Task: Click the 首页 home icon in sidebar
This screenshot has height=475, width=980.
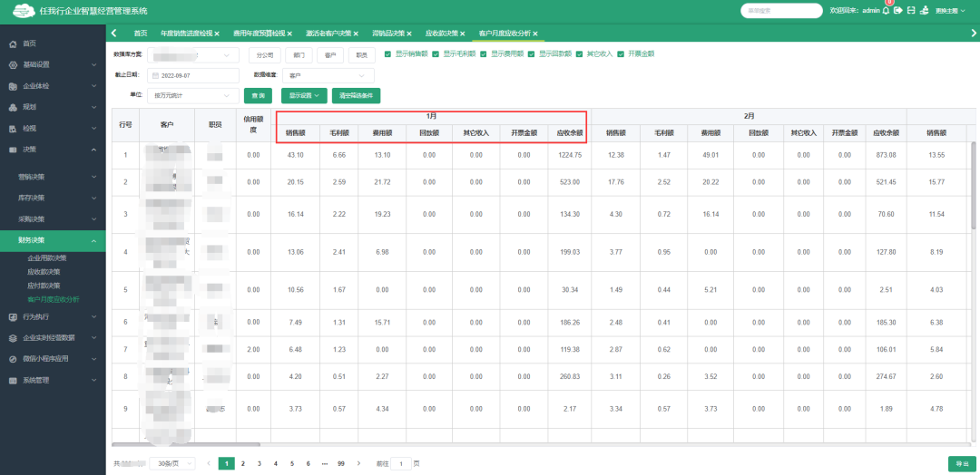Action: click(x=13, y=44)
